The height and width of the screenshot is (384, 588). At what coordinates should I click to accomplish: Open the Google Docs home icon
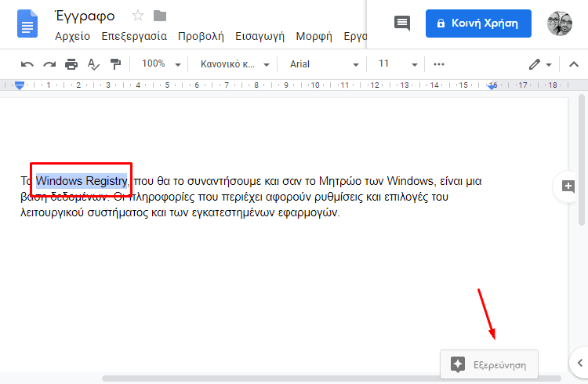tap(27, 24)
